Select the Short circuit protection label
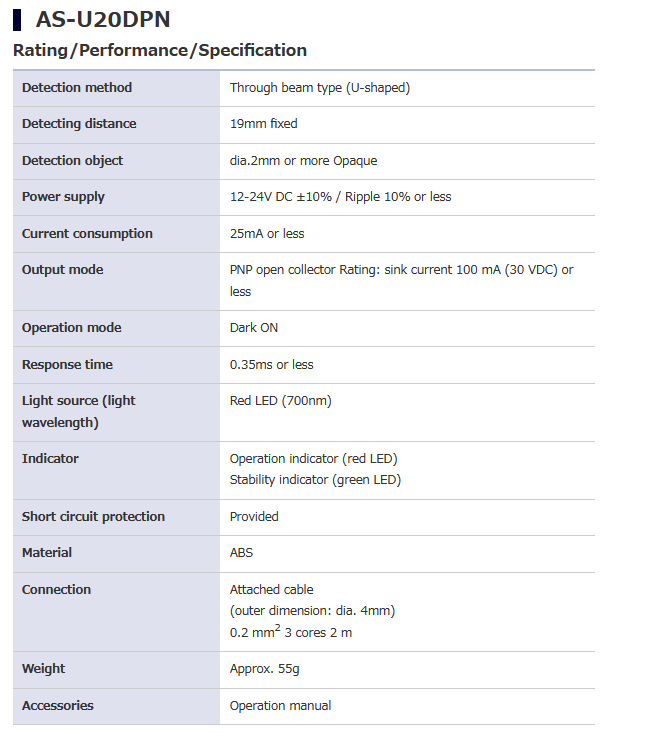Screen dimensions: 670x733 coord(93,517)
